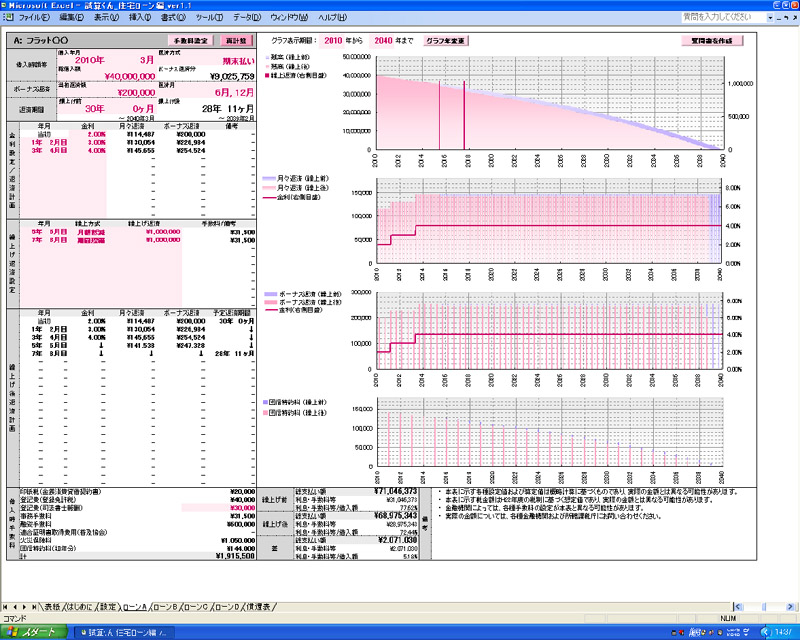800x640 pixels.
Task: Switch to the ローンD sheet tab
Action: (227, 607)
